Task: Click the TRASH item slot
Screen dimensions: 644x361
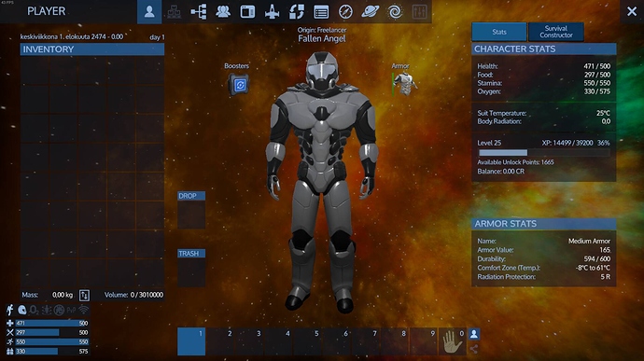Action: (x=191, y=272)
